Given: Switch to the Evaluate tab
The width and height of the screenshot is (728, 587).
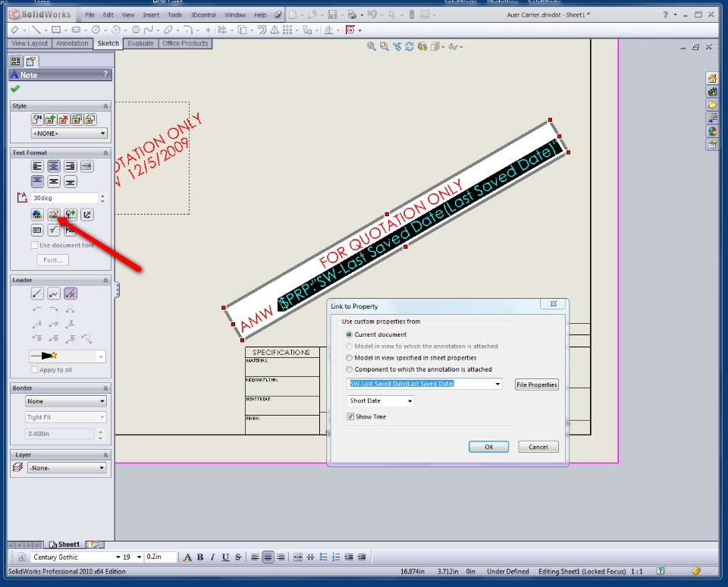Looking at the screenshot, I should pyautogui.click(x=141, y=43).
